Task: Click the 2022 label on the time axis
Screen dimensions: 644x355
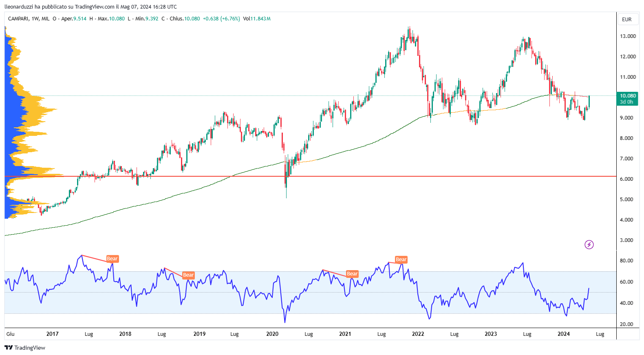Action: 418,334
